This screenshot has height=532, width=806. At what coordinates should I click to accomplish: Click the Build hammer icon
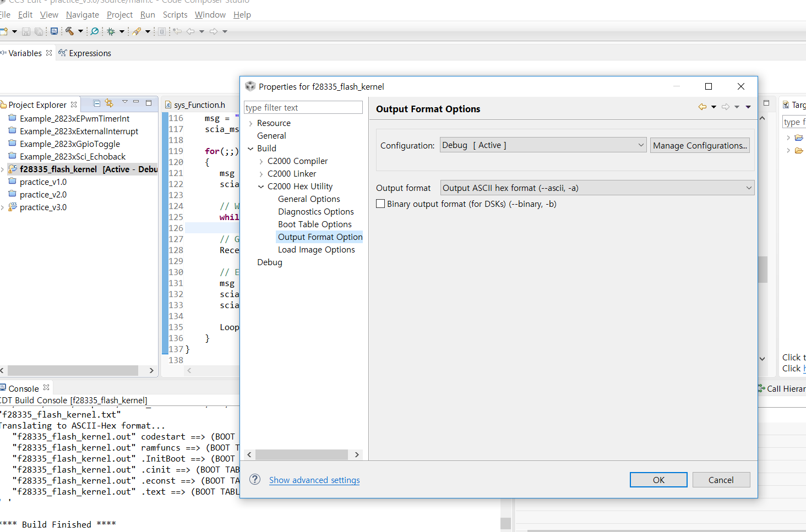tap(69, 31)
